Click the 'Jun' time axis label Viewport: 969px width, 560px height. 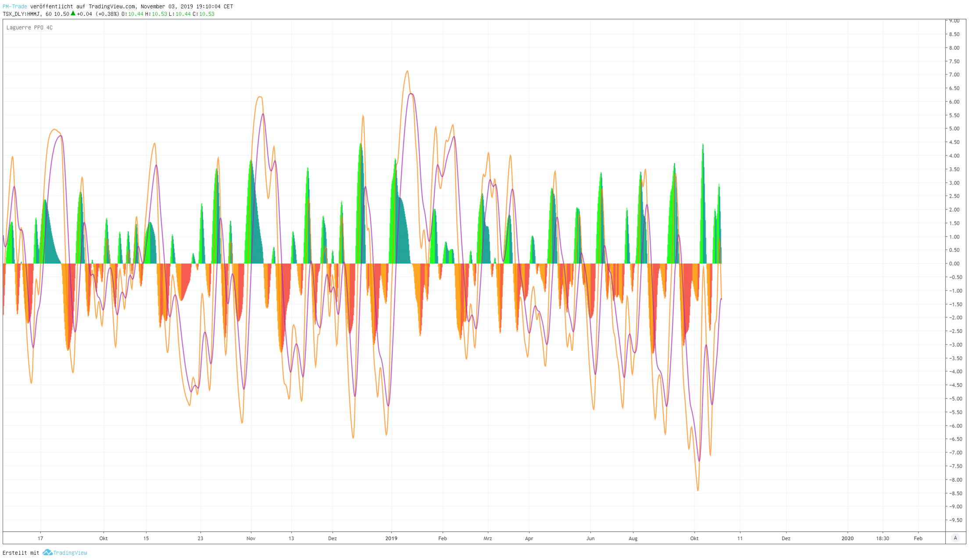[590, 539]
